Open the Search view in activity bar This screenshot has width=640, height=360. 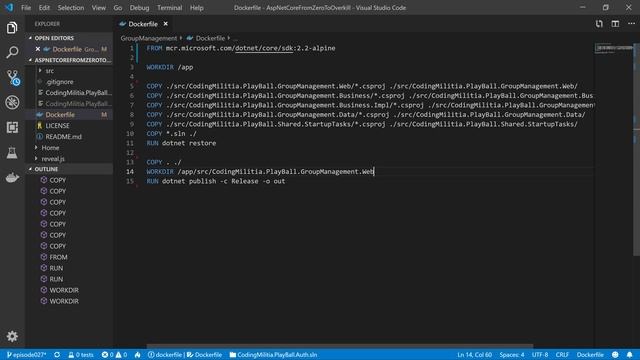[12, 52]
